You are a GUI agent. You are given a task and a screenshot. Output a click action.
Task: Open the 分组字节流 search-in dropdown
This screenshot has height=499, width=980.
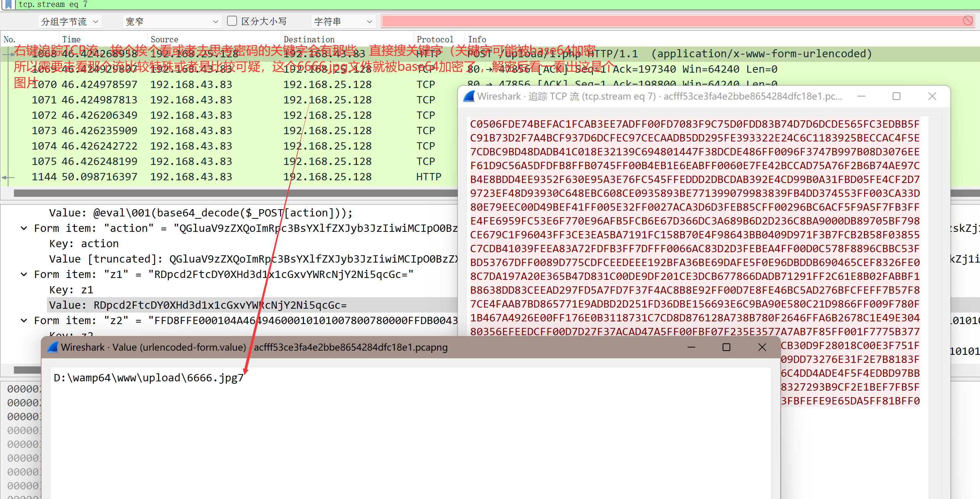(x=70, y=22)
